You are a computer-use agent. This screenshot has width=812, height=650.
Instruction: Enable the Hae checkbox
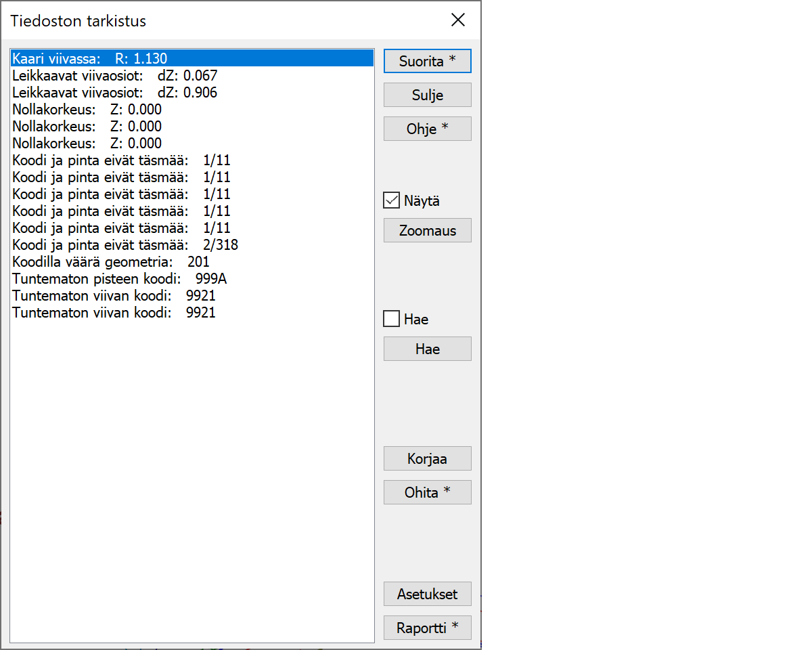pyautogui.click(x=392, y=319)
